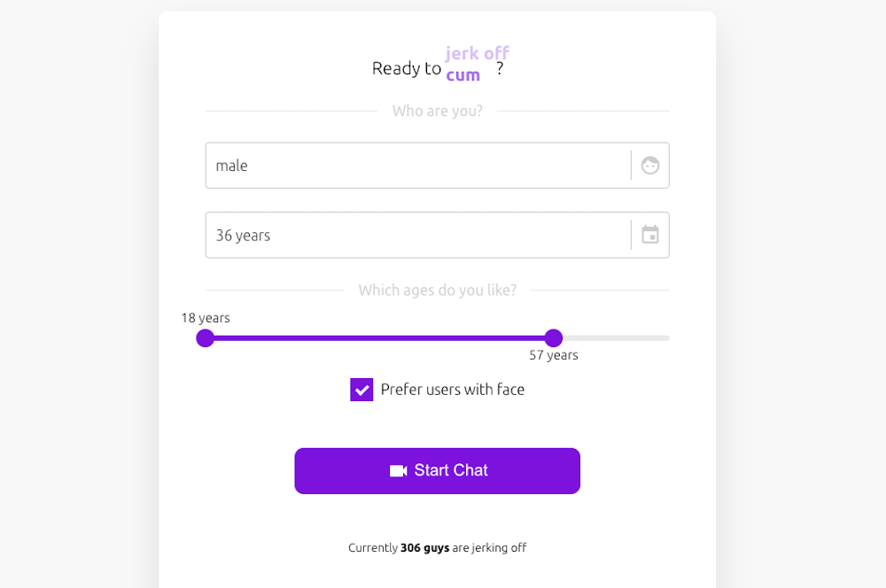Click the faded light-purple rotating word in title
The width and height of the screenshot is (886, 588).
[477, 53]
